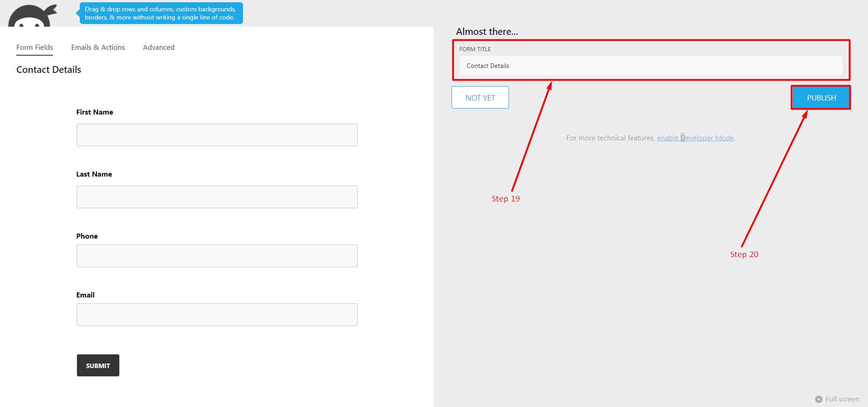
Task: Open the Emails & Actions tab
Action: (x=98, y=47)
